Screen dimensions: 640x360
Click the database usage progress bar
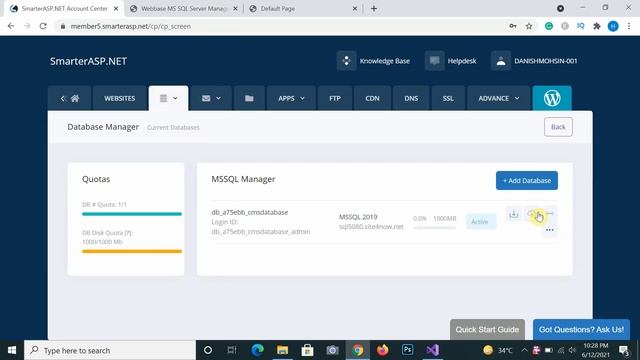434,228
